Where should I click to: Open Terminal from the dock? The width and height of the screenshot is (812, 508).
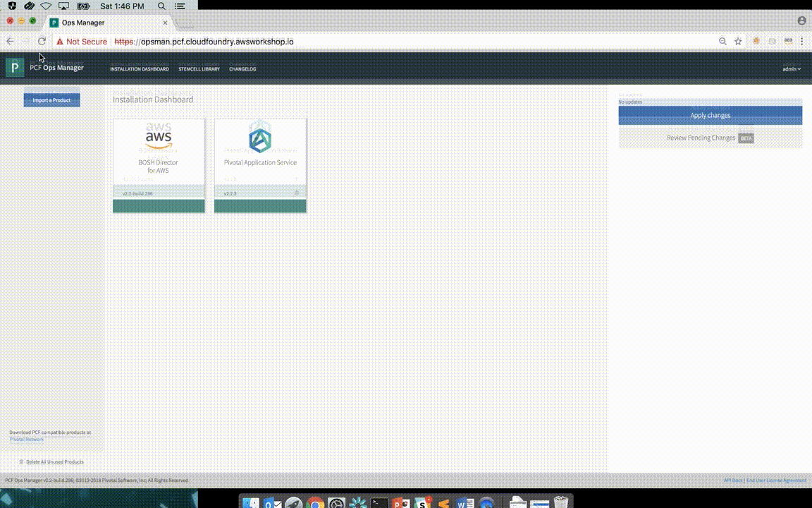point(379,503)
